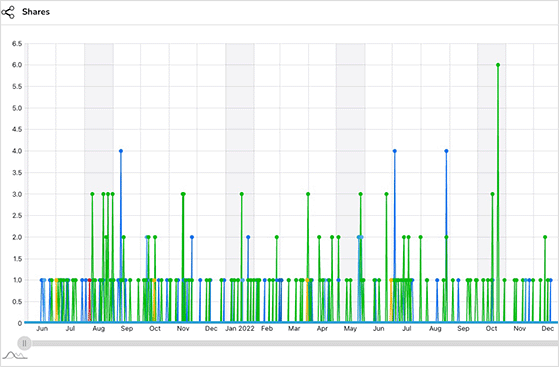The width and height of the screenshot is (559, 367).
Task: Click the red data point at 1.0
Action: coord(89,280)
